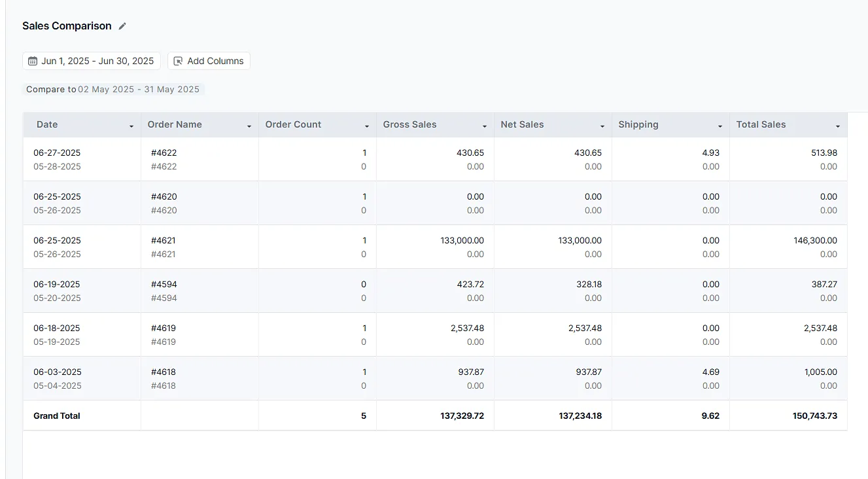Click the Net Sales column header text
The image size is (868, 479).
tap(522, 124)
